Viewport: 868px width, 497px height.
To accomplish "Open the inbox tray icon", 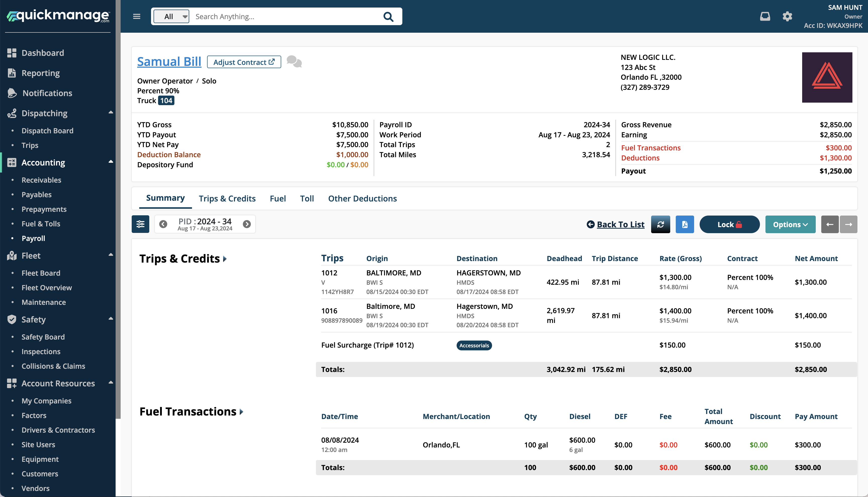I will click(x=765, y=16).
